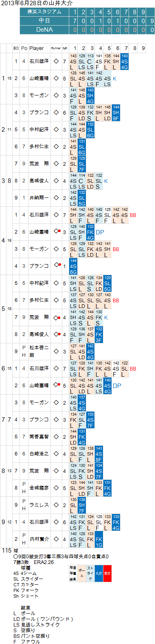155x644 pixels.
Task: Click player name 白崎浩之
Action: coord(39,454)
